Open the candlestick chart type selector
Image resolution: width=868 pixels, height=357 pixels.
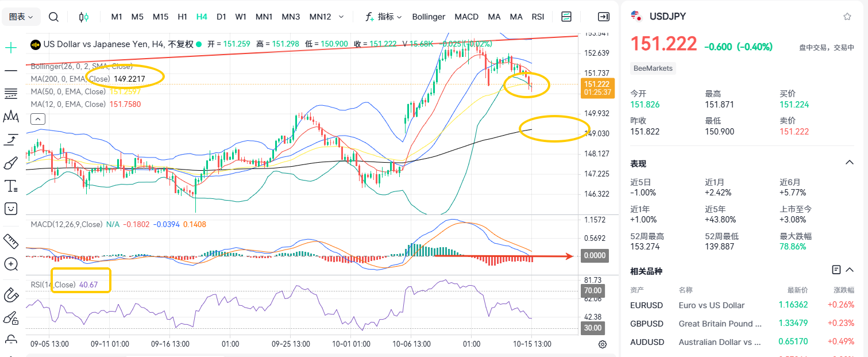pos(84,17)
